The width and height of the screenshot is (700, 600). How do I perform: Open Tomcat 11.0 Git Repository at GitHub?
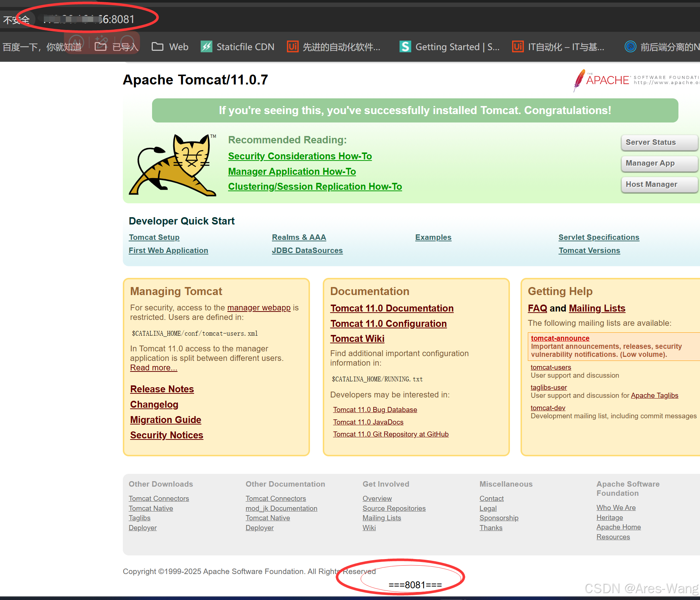[391, 434]
